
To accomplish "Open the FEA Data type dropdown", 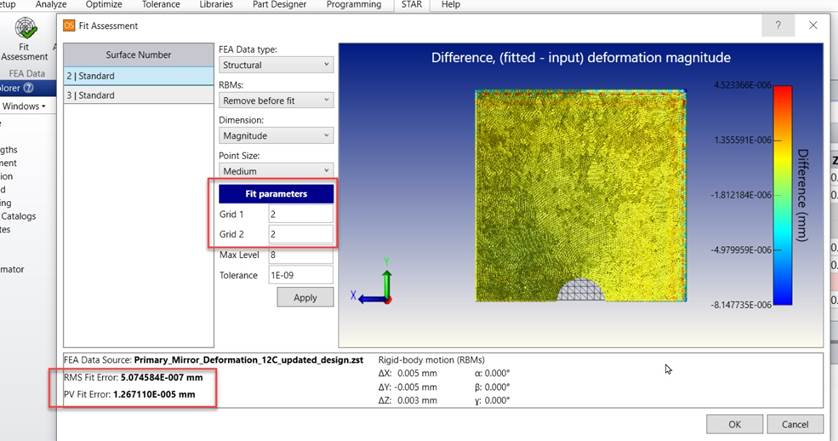I will point(275,65).
